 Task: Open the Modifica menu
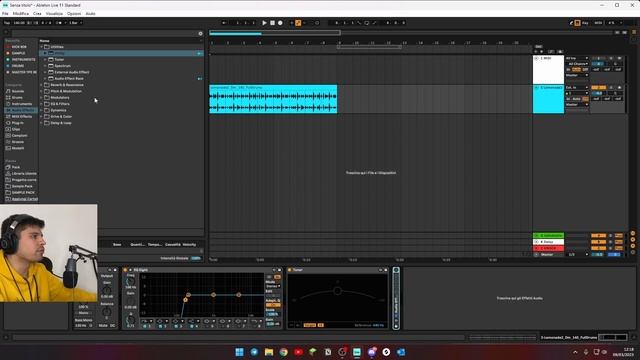[x=20, y=13]
